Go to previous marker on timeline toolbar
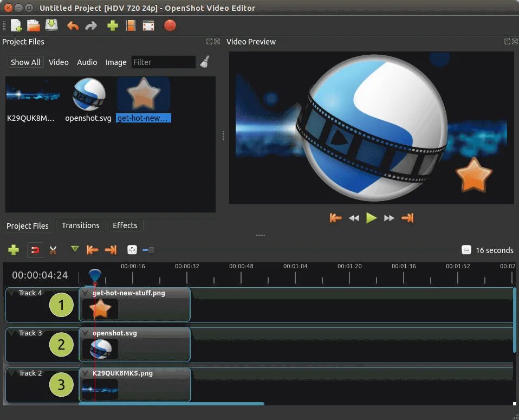The width and height of the screenshot is (519, 420). tap(92, 250)
